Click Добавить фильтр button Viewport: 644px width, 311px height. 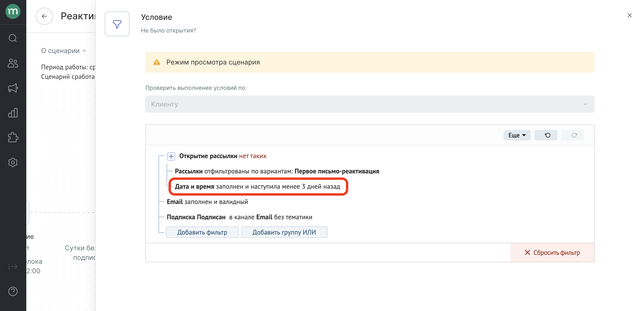pos(202,232)
